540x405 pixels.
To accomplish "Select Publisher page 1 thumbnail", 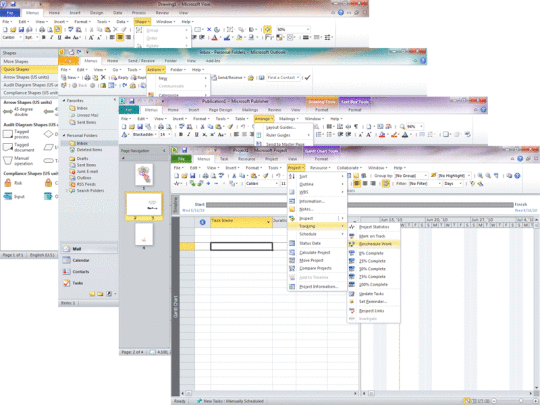I will pos(144,174).
